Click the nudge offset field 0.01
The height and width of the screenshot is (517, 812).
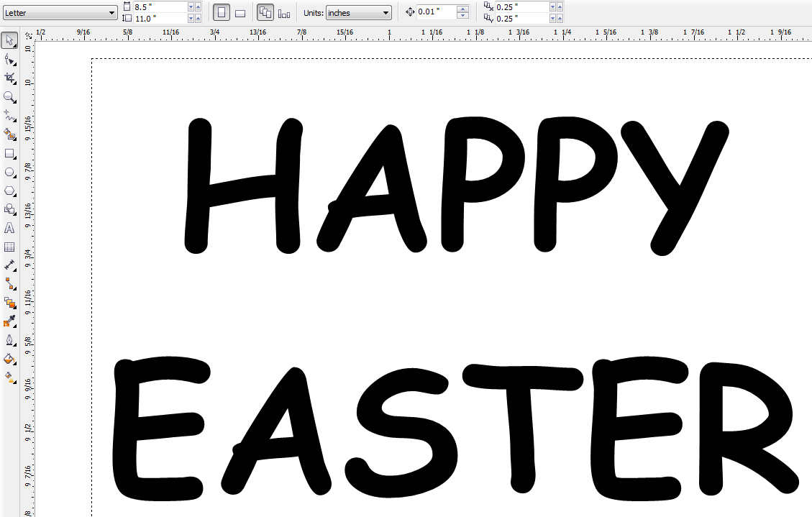pyautogui.click(x=437, y=12)
